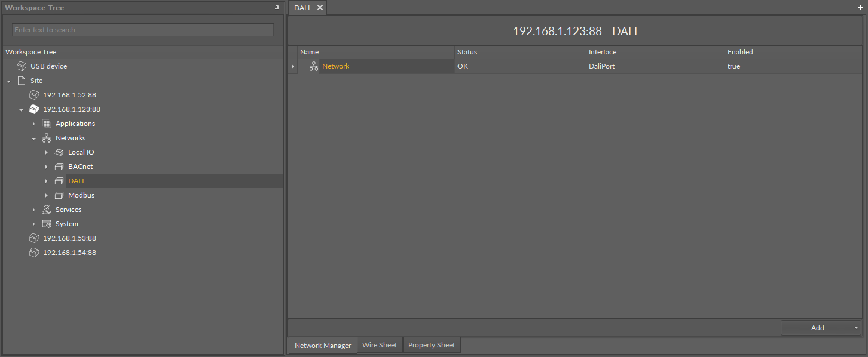The height and width of the screenshot is (357, 868).
Task: Expand the Local IO node
Action: click(47, 152)
